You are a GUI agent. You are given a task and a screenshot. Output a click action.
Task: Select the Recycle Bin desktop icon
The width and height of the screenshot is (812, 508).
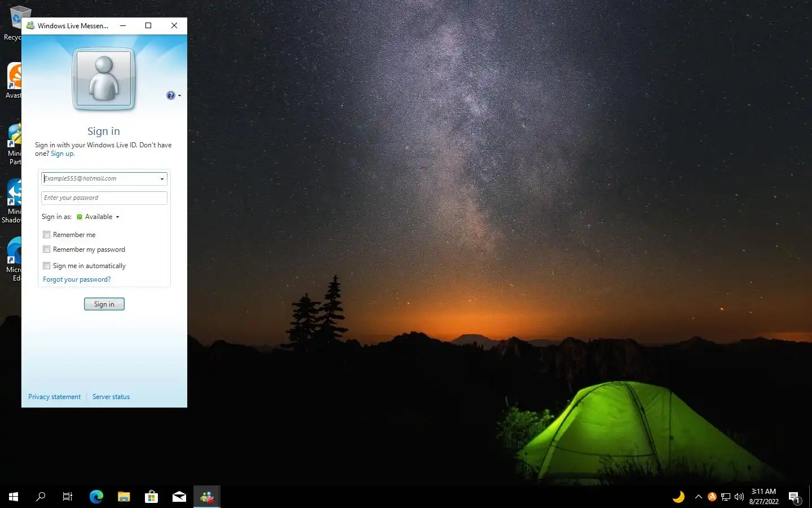(x=12, y=23)
